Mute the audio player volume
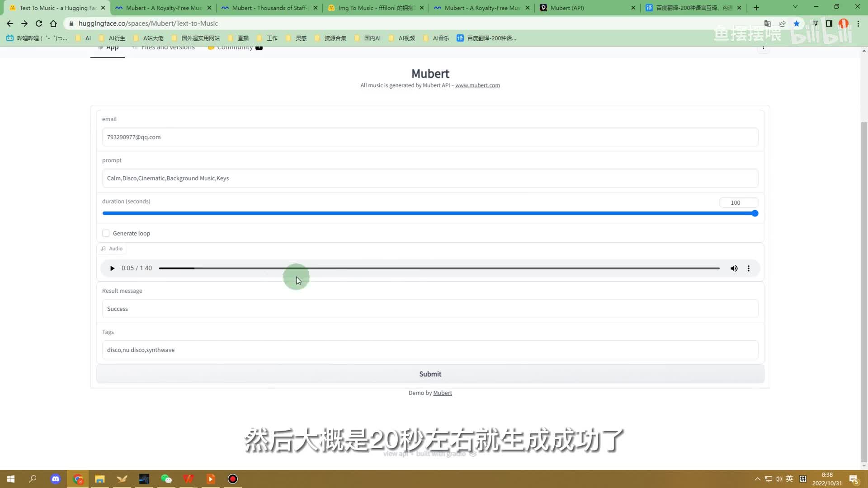Screen dimensions: 868x488 coord(734,268)
